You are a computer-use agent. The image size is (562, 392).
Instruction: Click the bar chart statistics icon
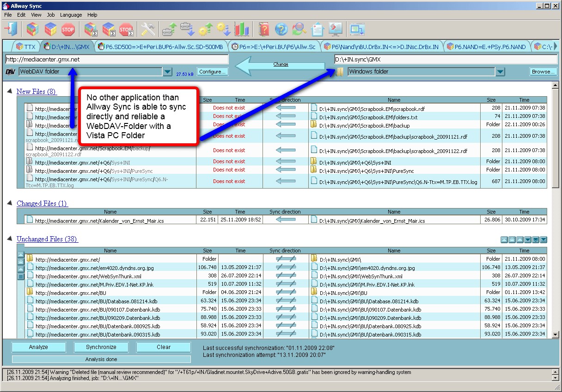[x=241, y=29]
